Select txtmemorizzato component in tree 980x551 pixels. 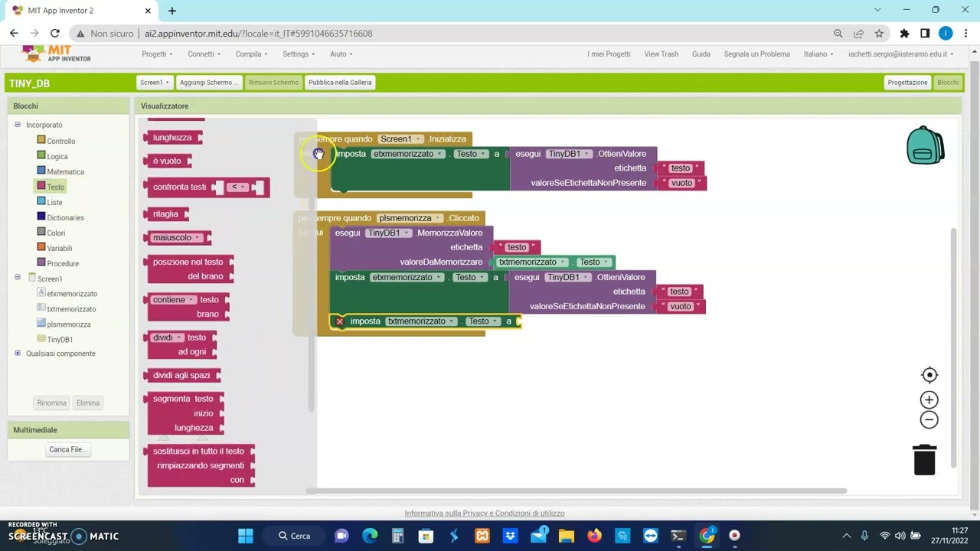point(71,309)
